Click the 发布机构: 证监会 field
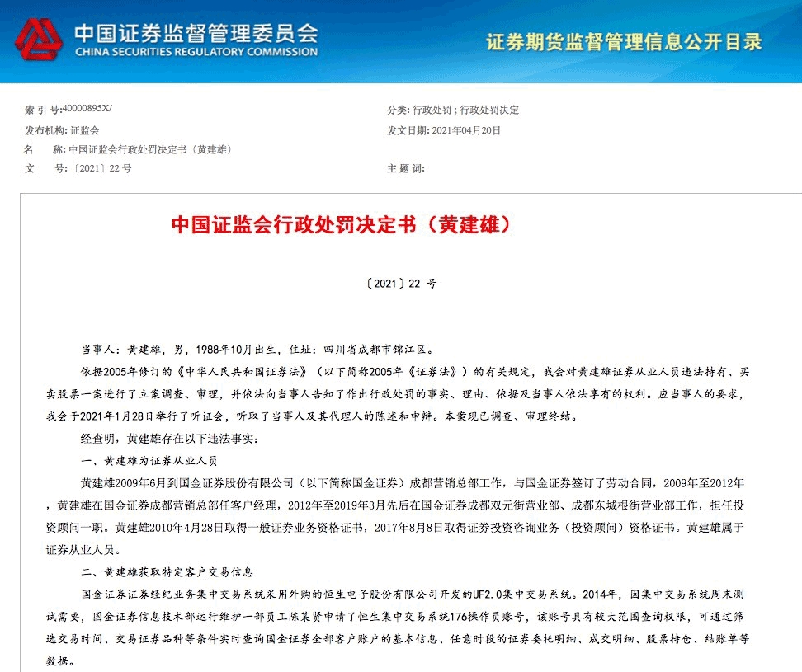 tap(62, 130)
